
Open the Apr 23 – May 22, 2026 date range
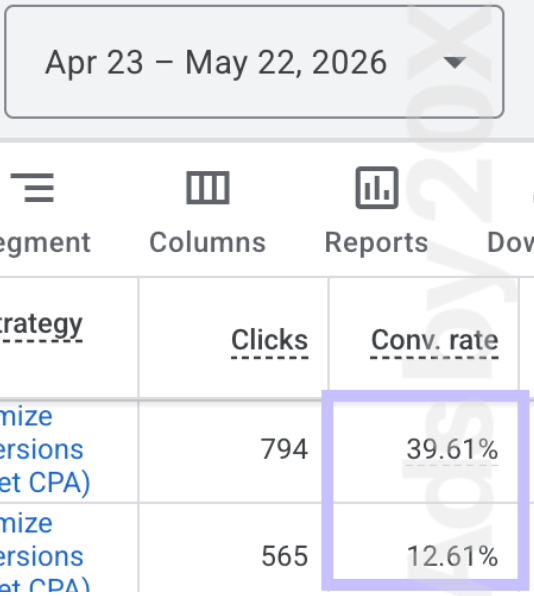click(254, 62)
